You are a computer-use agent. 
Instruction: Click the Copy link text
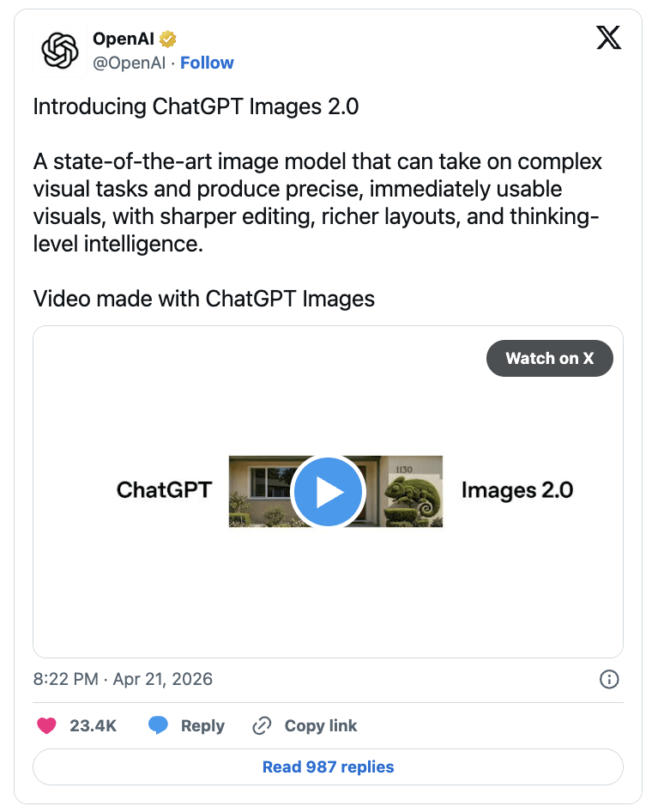pyautogui.click(x=321, y=725)
